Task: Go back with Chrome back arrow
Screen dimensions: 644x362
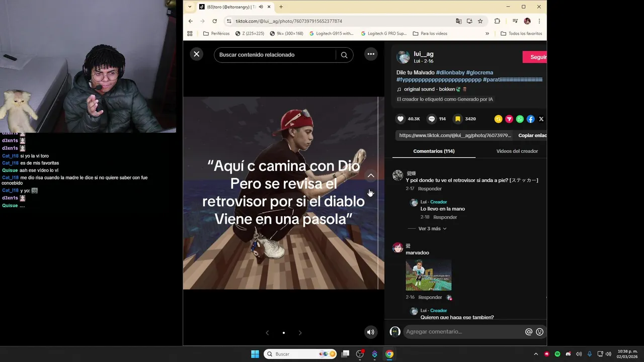Action: coord(190,21)
